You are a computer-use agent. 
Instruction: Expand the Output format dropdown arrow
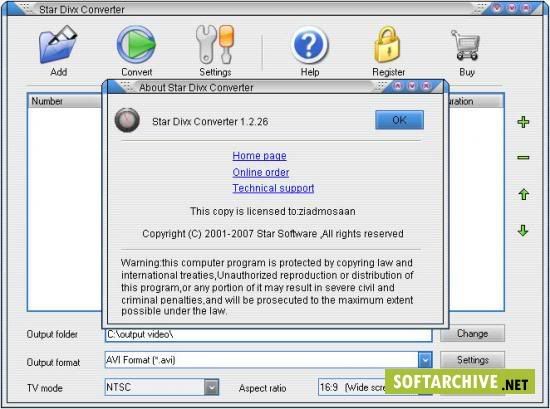[x=425, y=360]
